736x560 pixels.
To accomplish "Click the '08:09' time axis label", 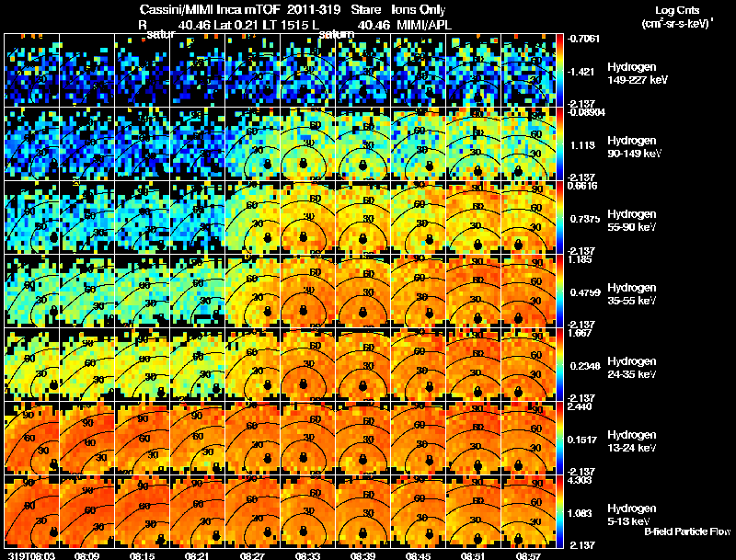I will pyautogui.click(x=86, y=555).
